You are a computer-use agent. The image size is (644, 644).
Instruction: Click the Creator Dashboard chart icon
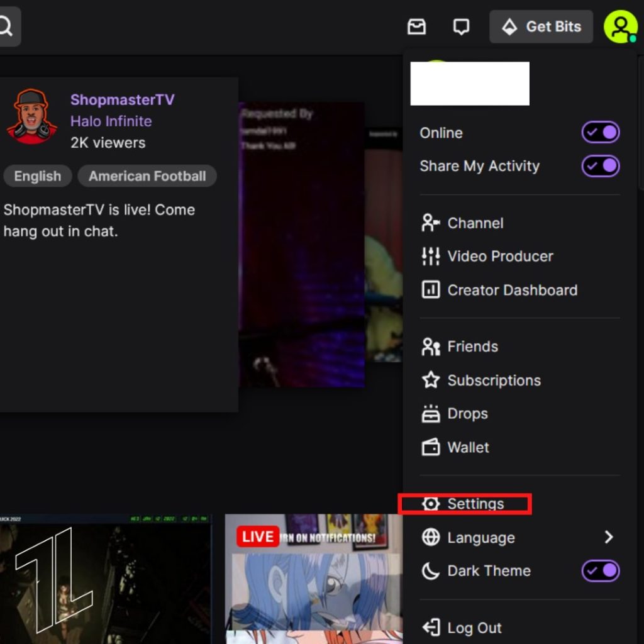point(430,290)
